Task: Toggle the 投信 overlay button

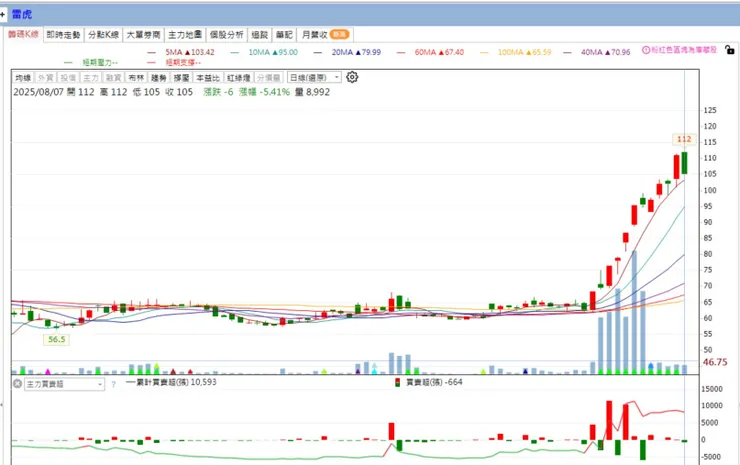Action: (x=68, y=77)
